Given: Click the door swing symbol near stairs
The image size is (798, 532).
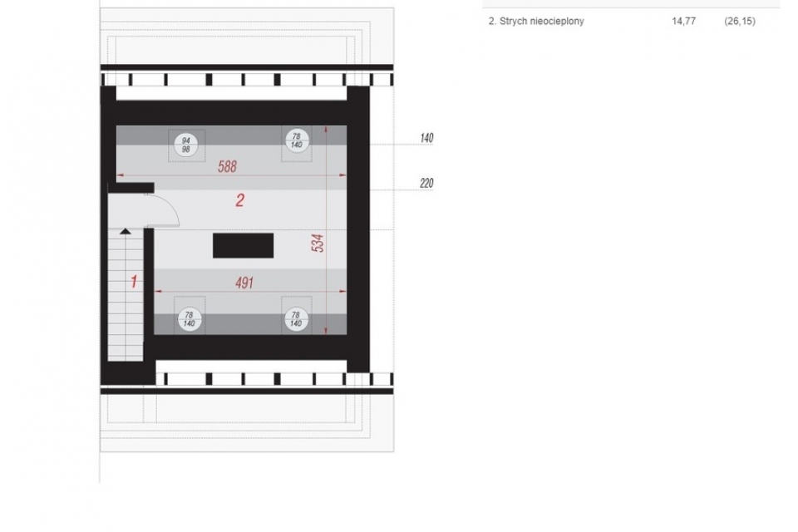Looking at the screenshot, I should coord(162,210).
